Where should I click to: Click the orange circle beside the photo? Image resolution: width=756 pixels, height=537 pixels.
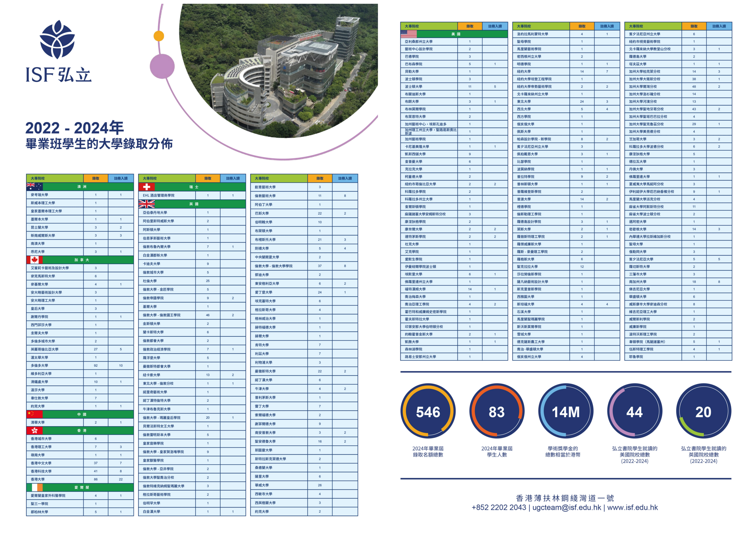pos(159,36)
